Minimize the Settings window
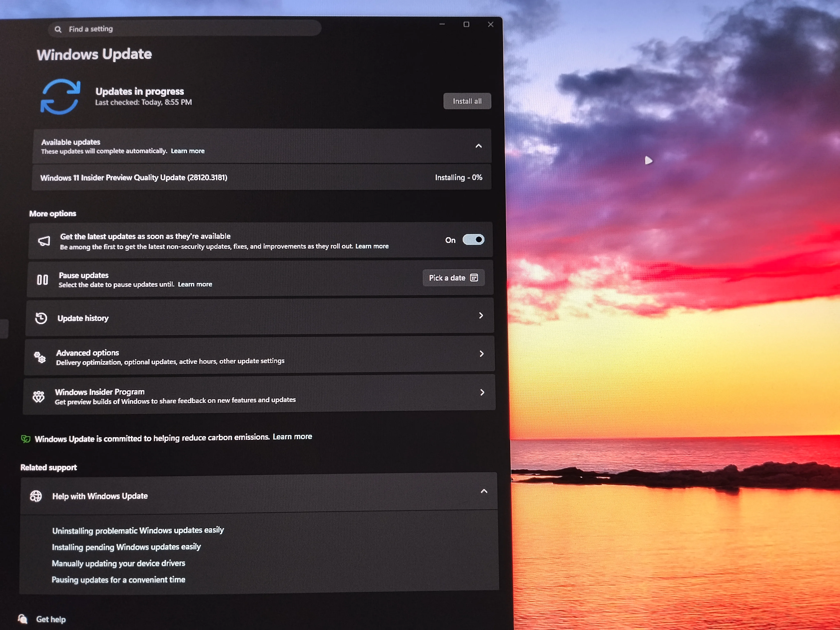The image size is (840, 630). [x=442, y=24]
